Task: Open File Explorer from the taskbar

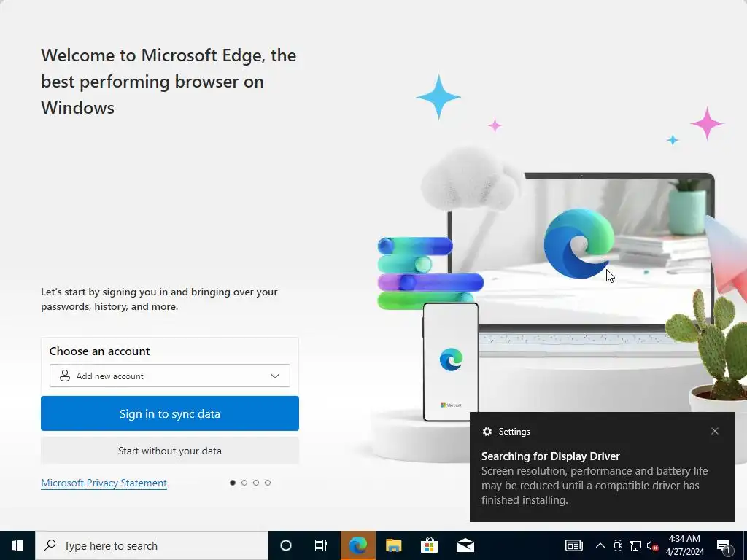Action: [393, 545]
